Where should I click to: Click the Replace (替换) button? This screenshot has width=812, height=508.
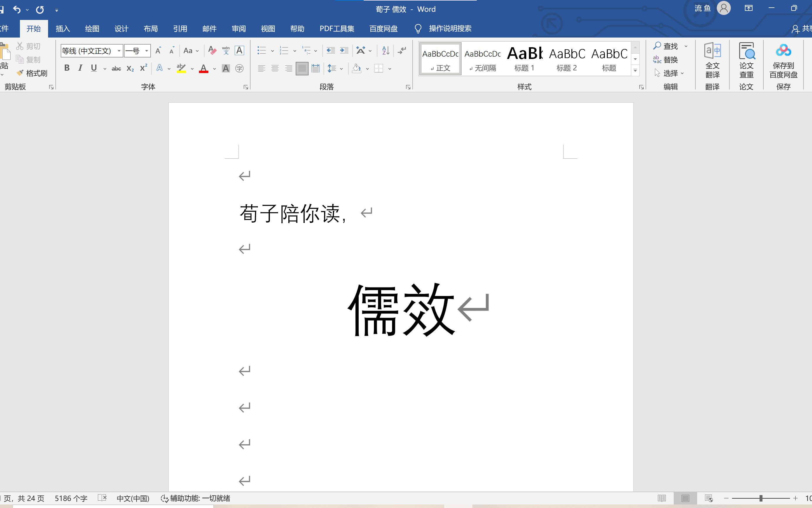tap(666, 60)
